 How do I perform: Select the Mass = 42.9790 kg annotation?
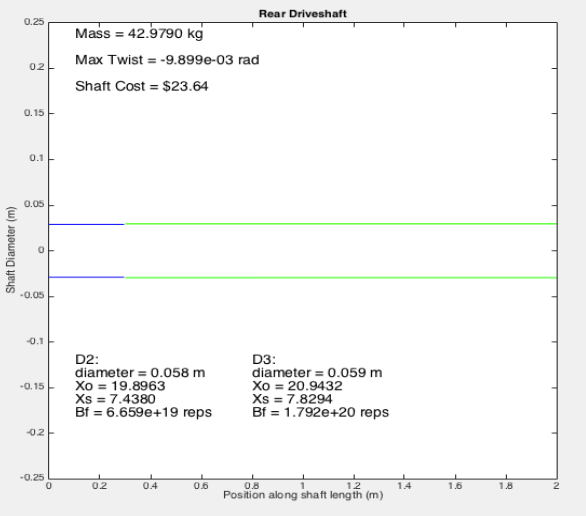pos(139,34)
